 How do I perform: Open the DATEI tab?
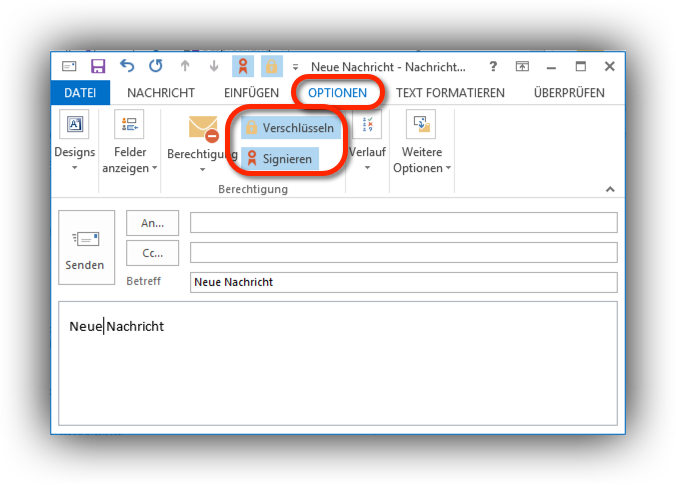[x=80, y=93]
